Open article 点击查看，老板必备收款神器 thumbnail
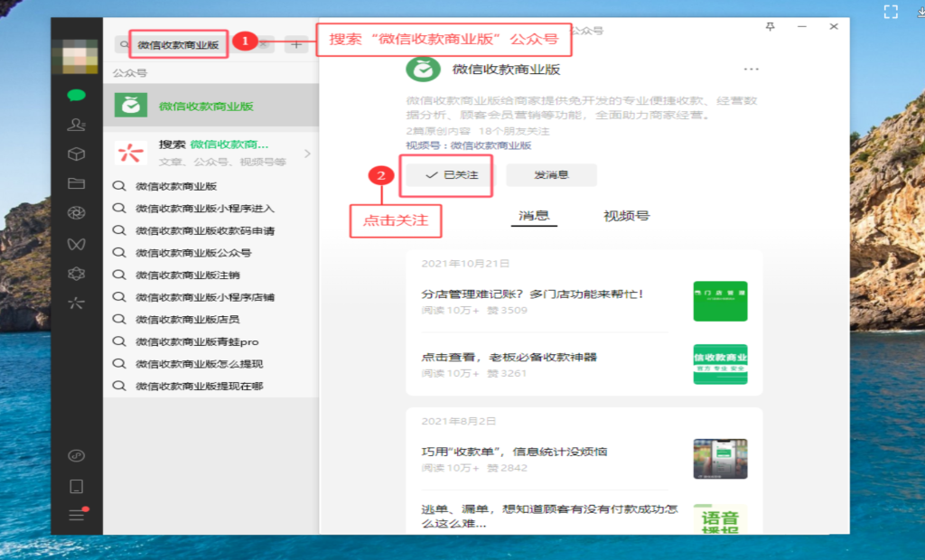The image size is (925, 560). (720, 364)
